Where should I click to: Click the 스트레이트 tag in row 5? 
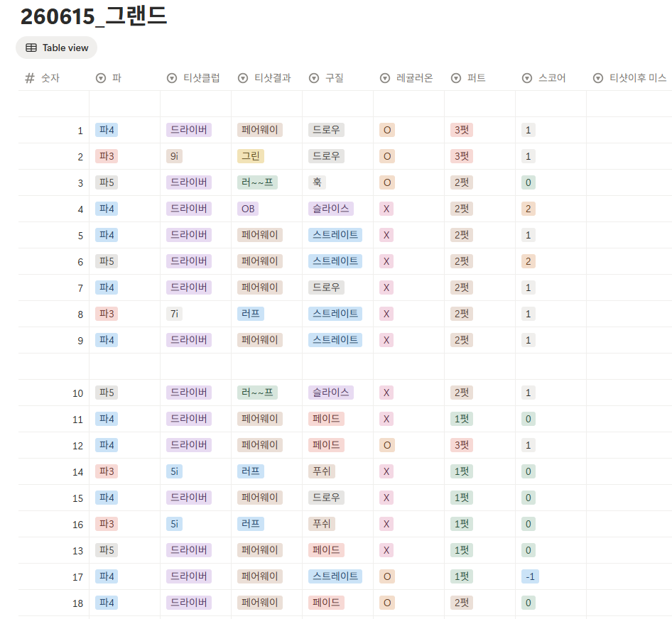(x=335, y=235)
